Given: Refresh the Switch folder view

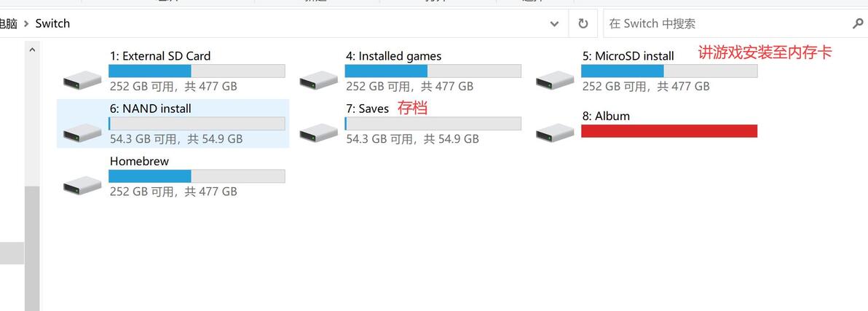Looking at the screenshot, I should pyautogui.click(x=583, y=23).
